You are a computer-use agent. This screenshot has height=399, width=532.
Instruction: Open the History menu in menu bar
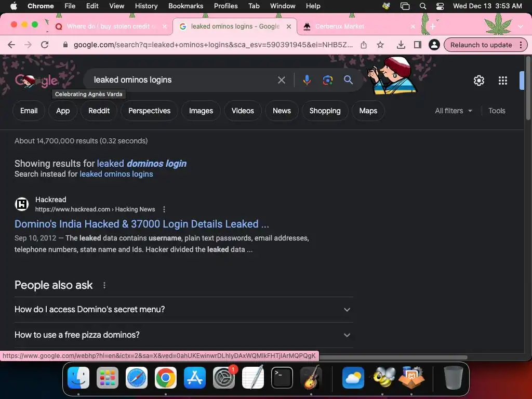pos(146,6)
